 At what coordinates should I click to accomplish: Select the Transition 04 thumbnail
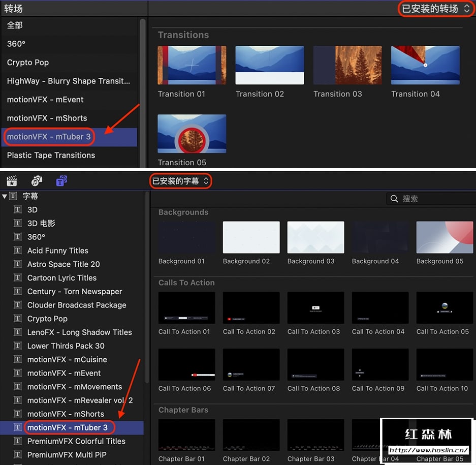coord(425,65)
